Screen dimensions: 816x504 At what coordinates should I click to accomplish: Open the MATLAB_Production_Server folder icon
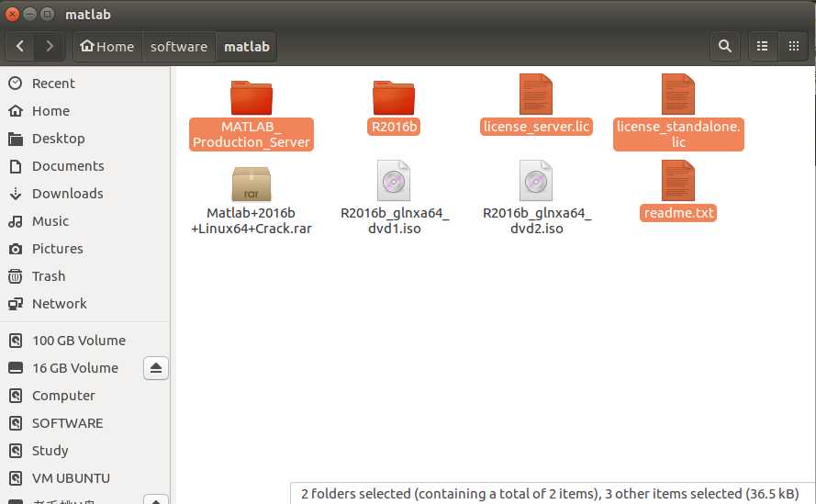click(x=252, y=96)
